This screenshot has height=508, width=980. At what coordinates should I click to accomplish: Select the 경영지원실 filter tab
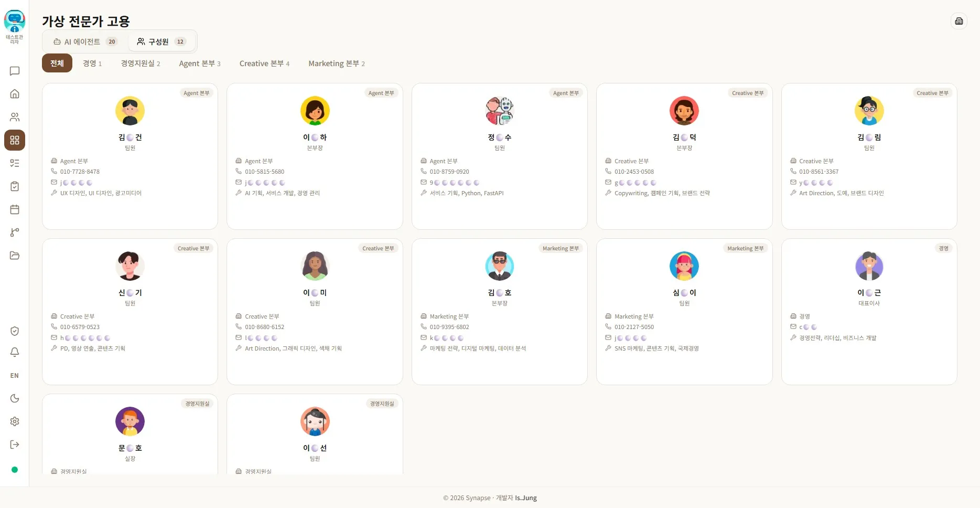tap(141, 63)
